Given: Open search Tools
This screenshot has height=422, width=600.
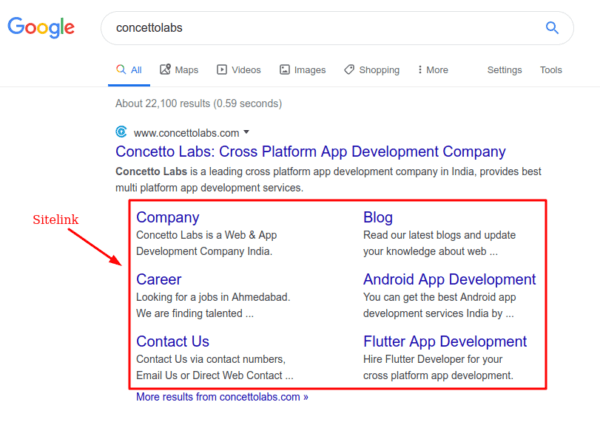Looking at the screenshot, I should (551, 70).
